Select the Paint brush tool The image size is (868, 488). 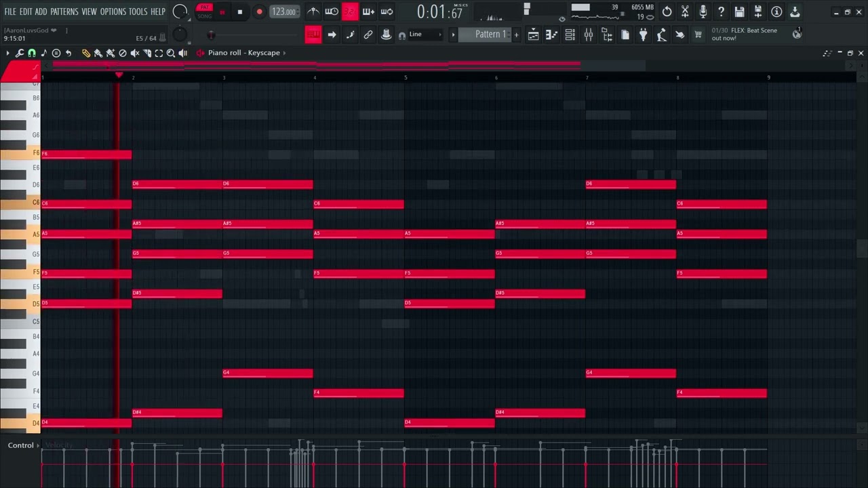point(98,53)
